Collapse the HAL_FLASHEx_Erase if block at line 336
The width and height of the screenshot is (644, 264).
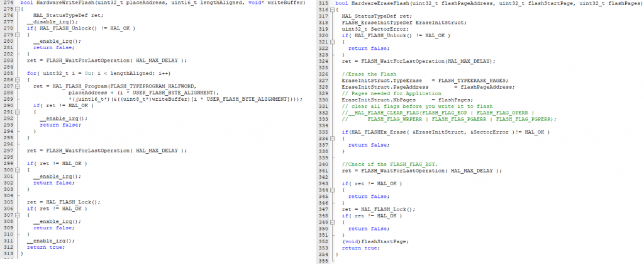pyautogui.click(x=333, y=139)
